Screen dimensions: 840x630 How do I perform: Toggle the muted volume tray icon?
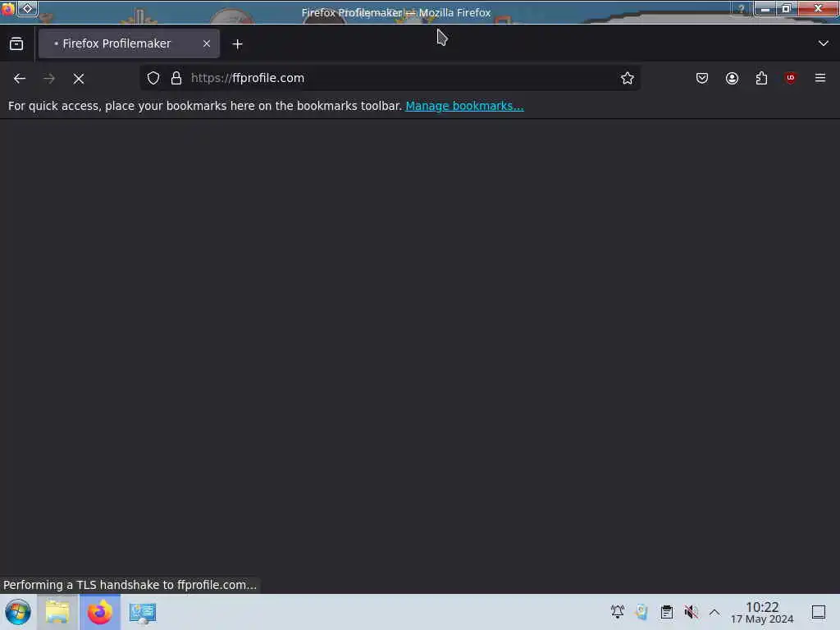[691, 612]
